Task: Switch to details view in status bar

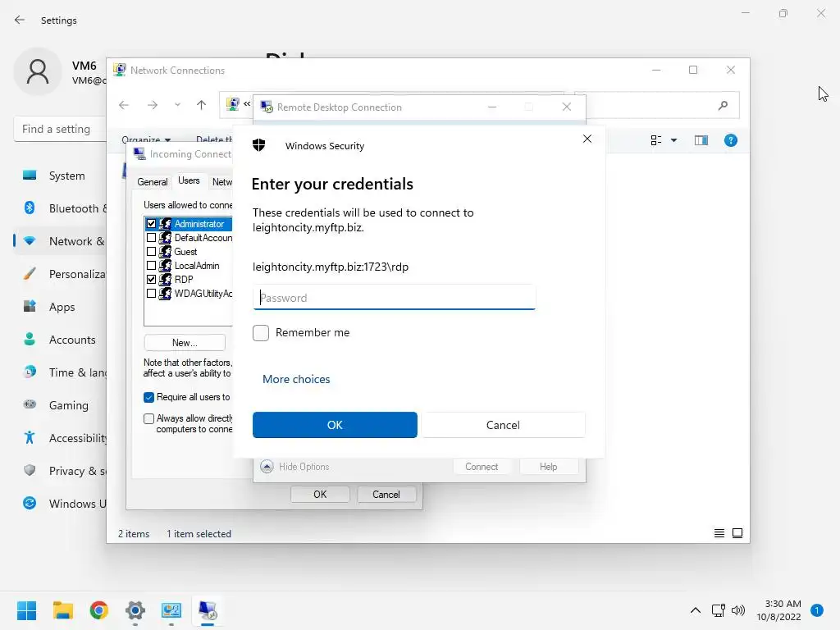Action: pyautogui.click(x=719, y=533)
